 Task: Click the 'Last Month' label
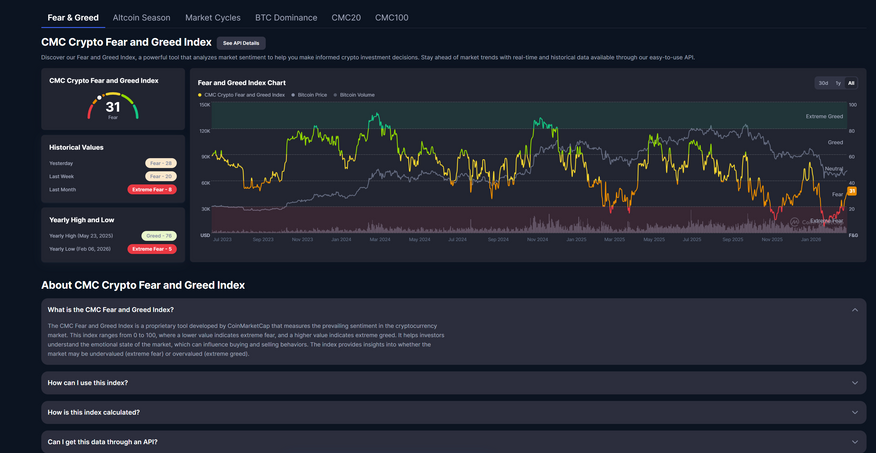(61, 189)
